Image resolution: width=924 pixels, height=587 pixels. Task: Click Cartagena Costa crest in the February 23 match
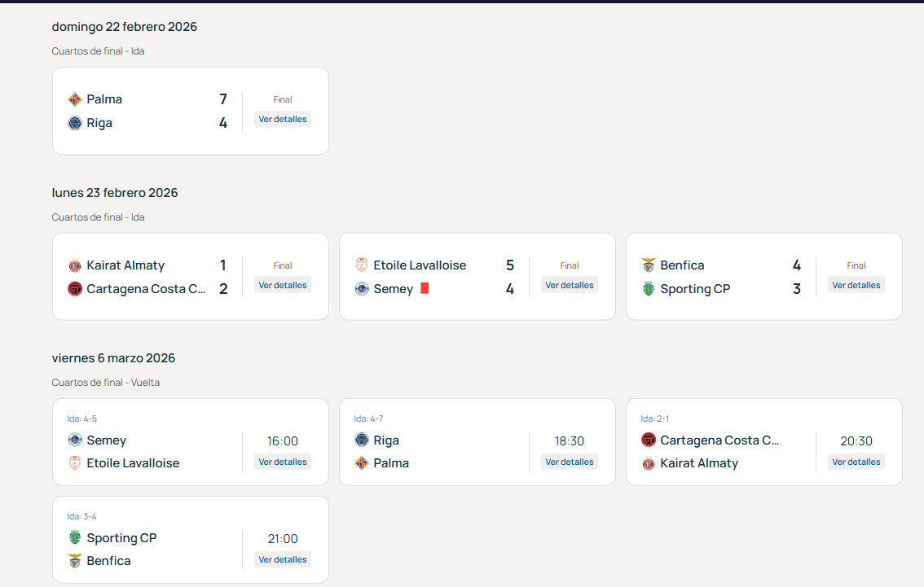click(75, 289)
